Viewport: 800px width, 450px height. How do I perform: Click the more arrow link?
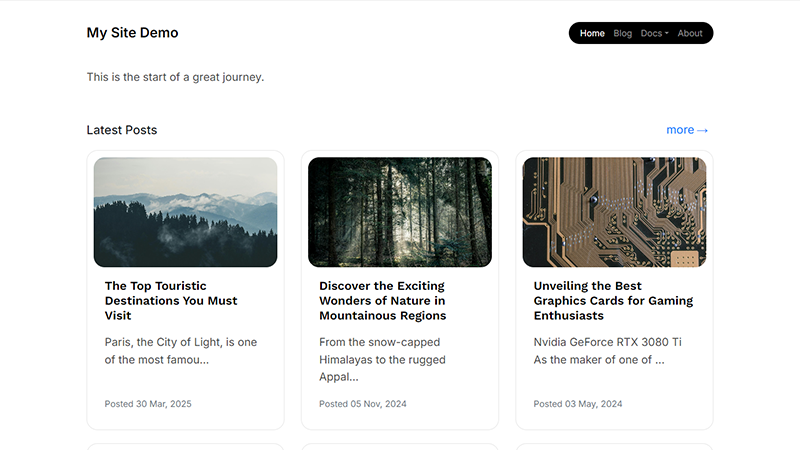(687, 130)
